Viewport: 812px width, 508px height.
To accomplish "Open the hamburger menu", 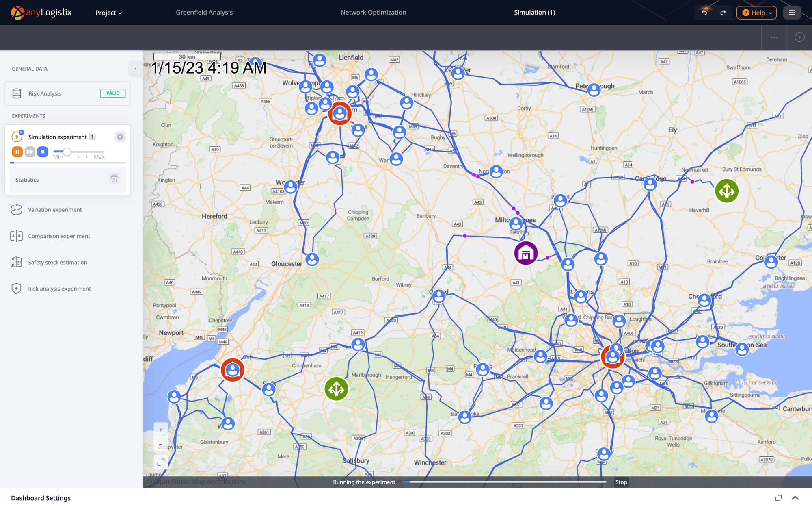I will (792, 13).
